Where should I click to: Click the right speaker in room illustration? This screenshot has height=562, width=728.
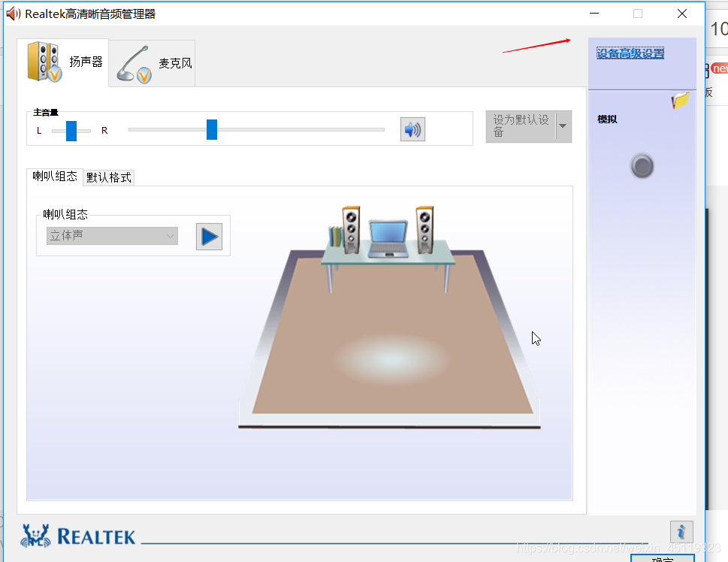pos(424,230)
